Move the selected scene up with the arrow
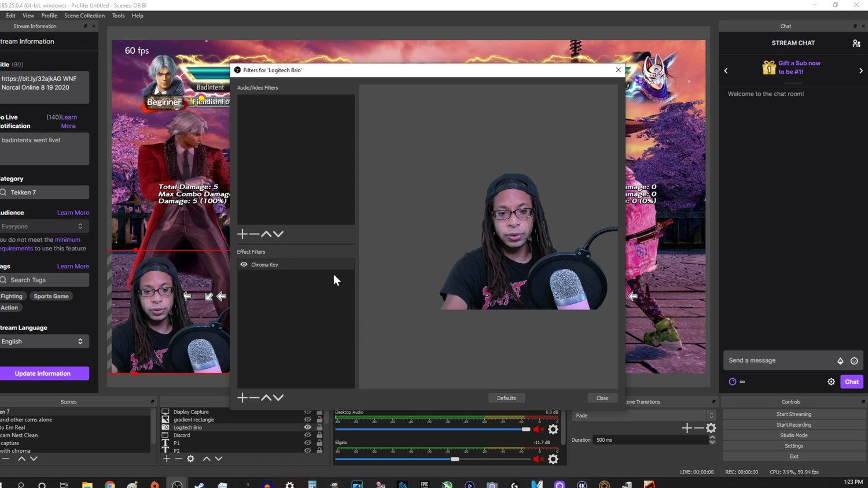This screenshot has height=488, width=868. (22, 459)
